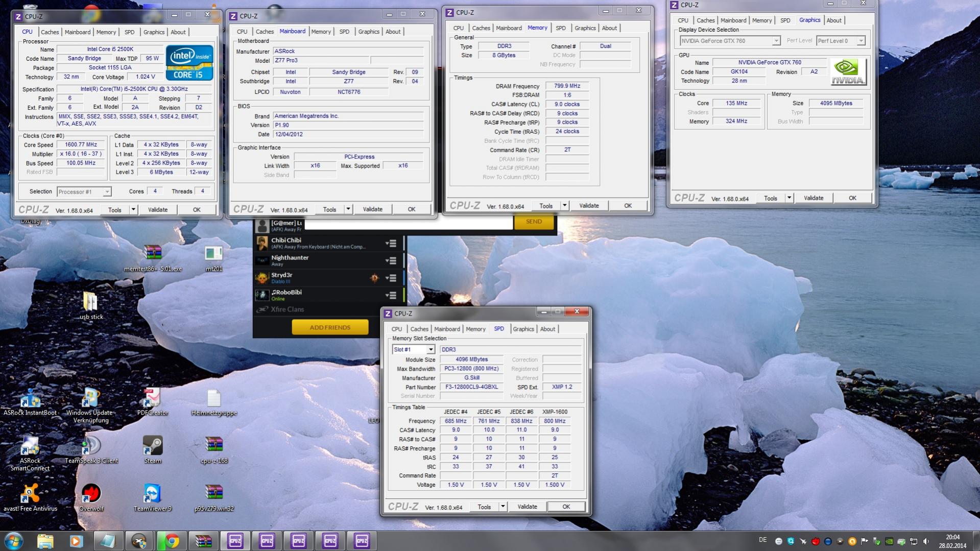Screen dimensions: 980x551
Task: Switch to Caches tab in the CPU window
Action: (50, 32)
